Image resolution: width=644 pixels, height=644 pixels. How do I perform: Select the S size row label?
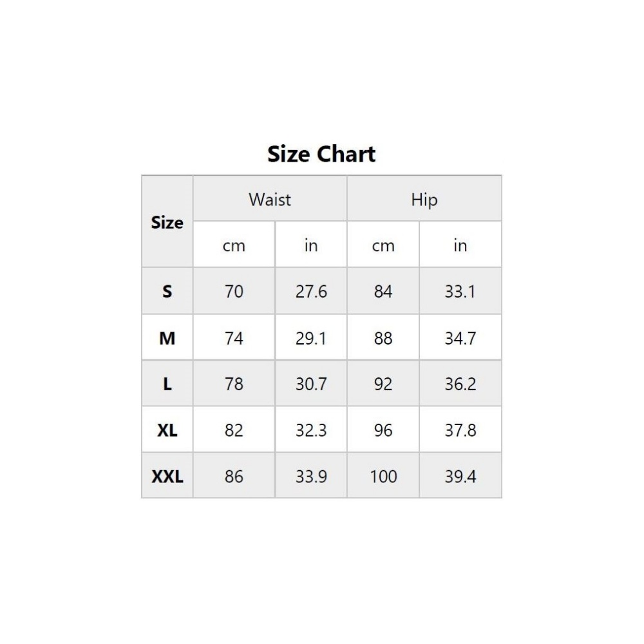tap(167, 292)
